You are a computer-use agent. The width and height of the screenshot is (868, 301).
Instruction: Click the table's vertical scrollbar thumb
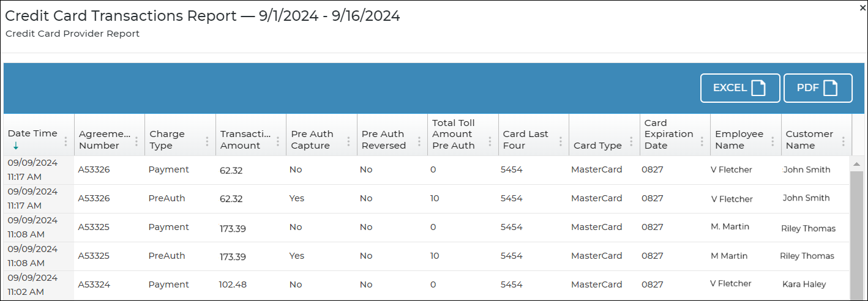pos(857,232)
